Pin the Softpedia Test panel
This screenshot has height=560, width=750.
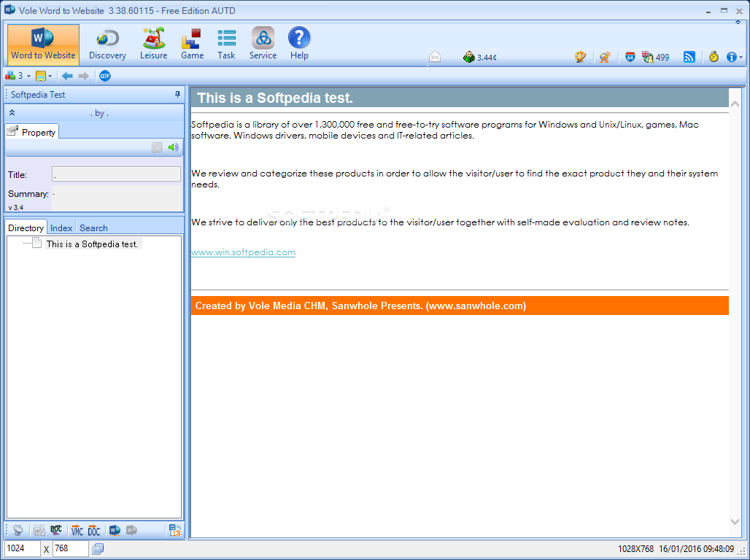coord(177,94)
